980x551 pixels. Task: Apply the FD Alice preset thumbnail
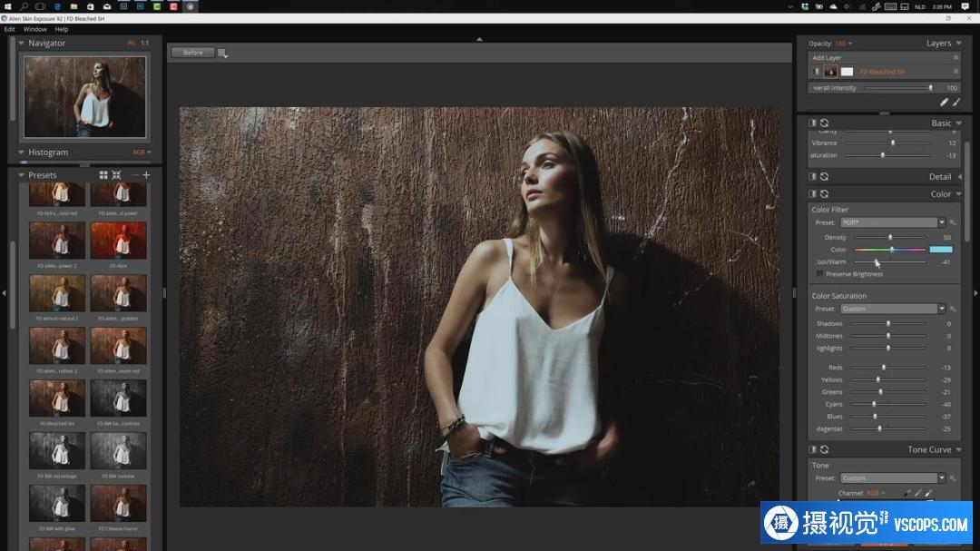[118, 241]
